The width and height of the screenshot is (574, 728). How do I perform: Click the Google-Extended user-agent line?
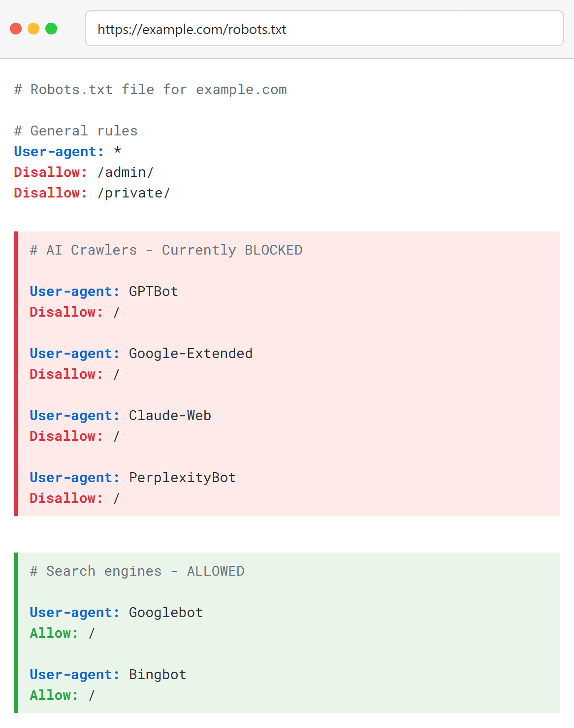coord(141,354)
